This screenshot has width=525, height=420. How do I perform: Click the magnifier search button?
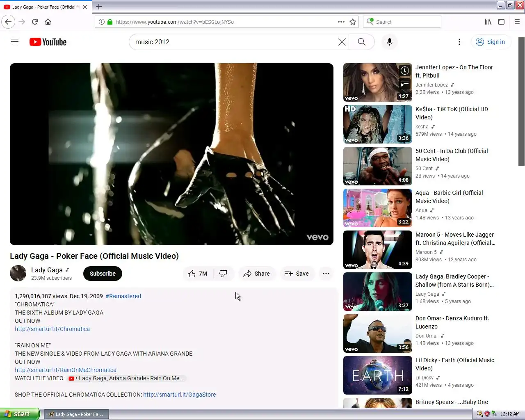(x=361, y=42)
